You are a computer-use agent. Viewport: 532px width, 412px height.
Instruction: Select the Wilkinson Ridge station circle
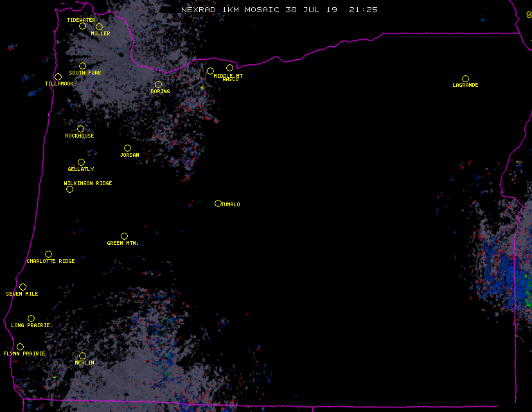tap(69, 189)
